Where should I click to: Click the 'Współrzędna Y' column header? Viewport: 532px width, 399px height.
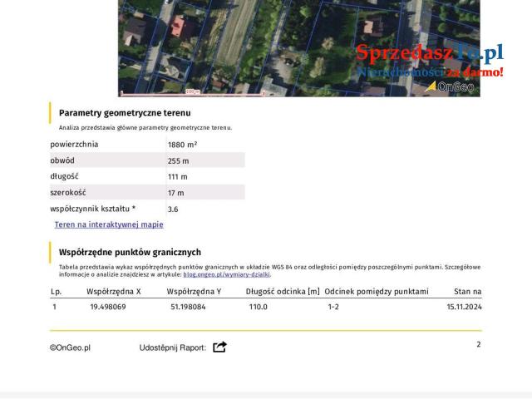194,292
